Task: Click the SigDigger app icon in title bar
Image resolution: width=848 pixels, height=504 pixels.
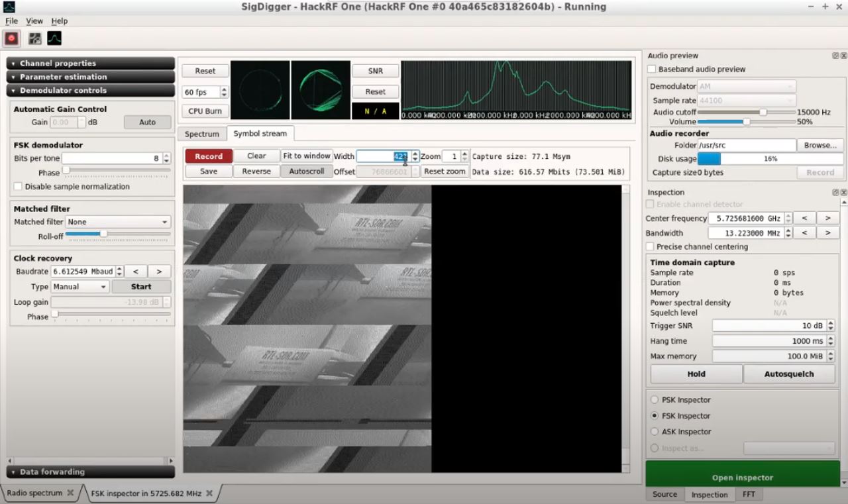Action: click(x=9, y=7)
